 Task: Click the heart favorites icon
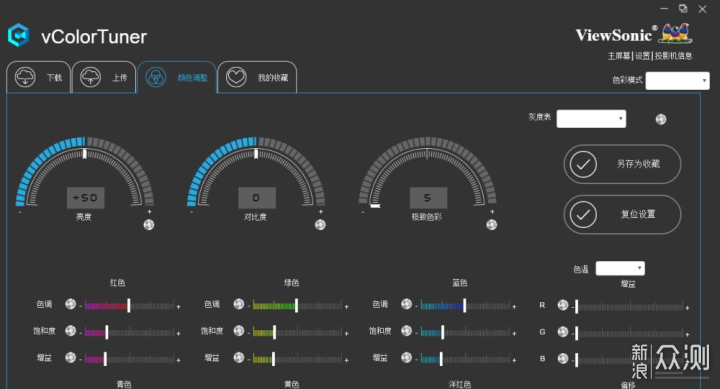click(x=236, y=77)
